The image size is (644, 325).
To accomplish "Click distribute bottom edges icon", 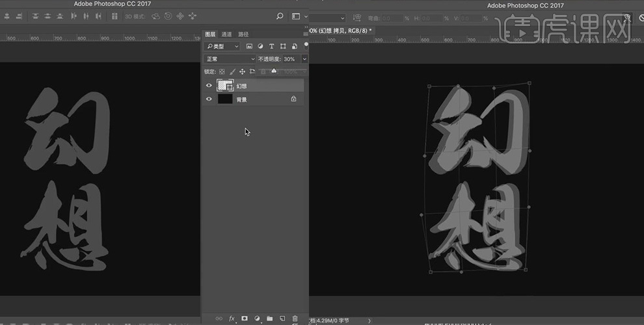I will click(x=60, y=16).
